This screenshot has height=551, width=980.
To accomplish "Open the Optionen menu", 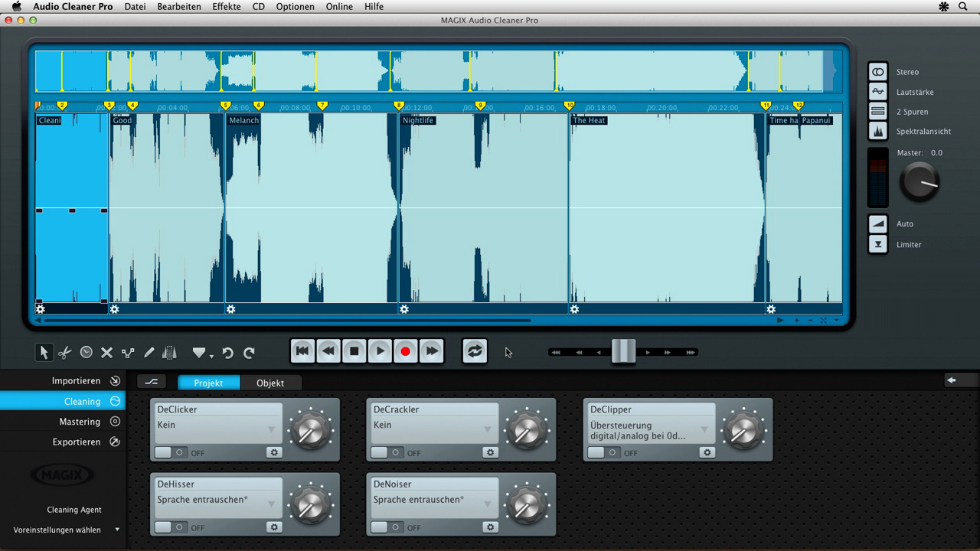I will (295, 6).
